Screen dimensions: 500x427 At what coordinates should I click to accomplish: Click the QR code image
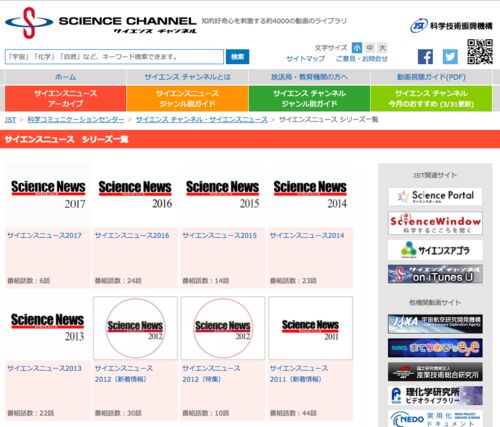pos(480,52)
